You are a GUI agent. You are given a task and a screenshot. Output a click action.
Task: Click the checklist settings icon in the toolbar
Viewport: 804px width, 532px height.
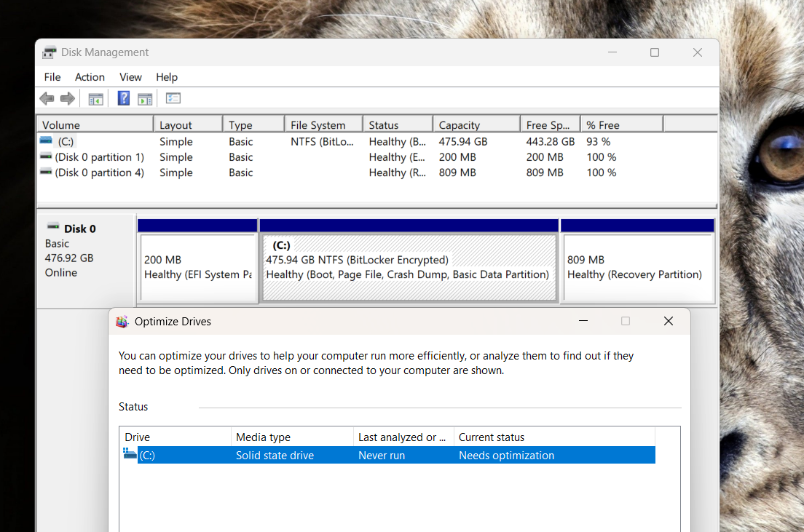tap(173, 98)
